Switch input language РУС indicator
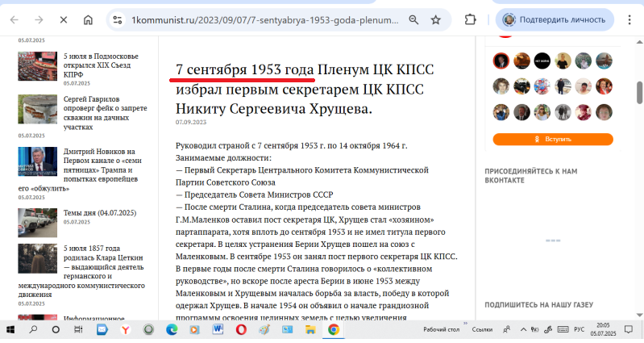Viewport: 644px width, 343px height. click(579, 329)
